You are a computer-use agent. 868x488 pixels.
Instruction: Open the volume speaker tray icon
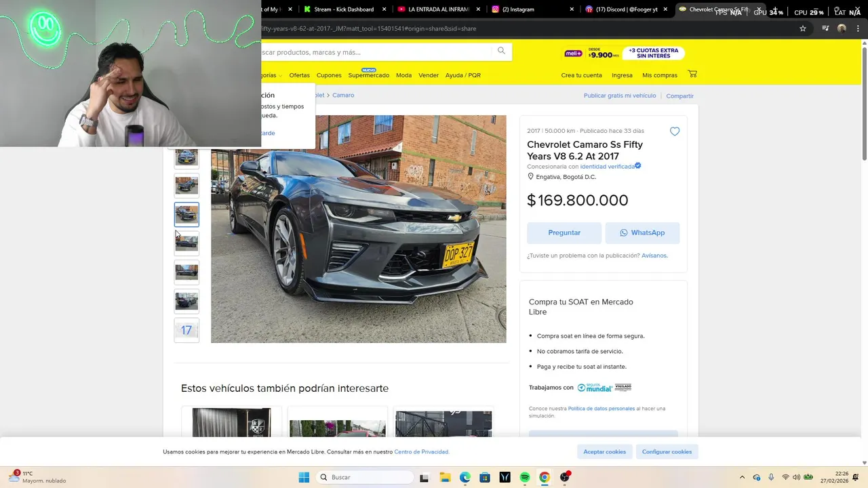coord(797,477)
